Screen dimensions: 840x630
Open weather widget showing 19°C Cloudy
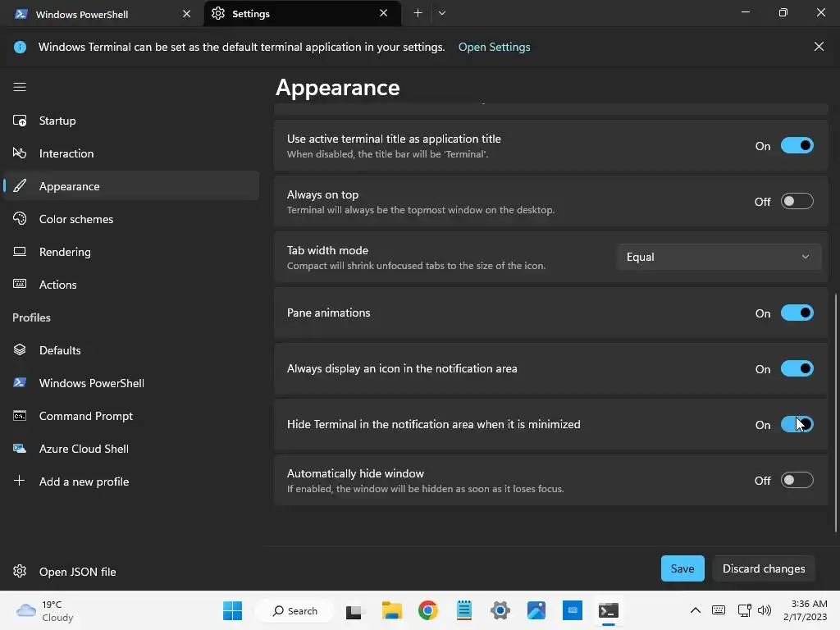tap(45, 610)
